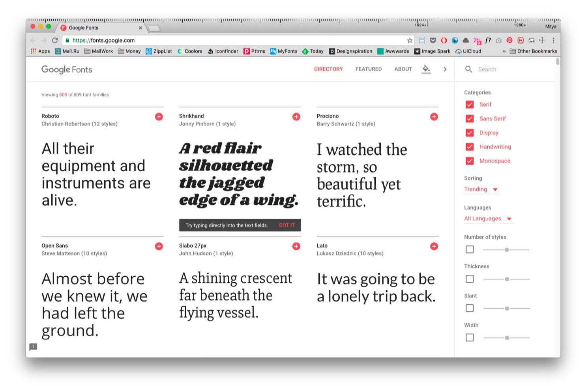Open Other Bookmarks folder

coord(533,51)
